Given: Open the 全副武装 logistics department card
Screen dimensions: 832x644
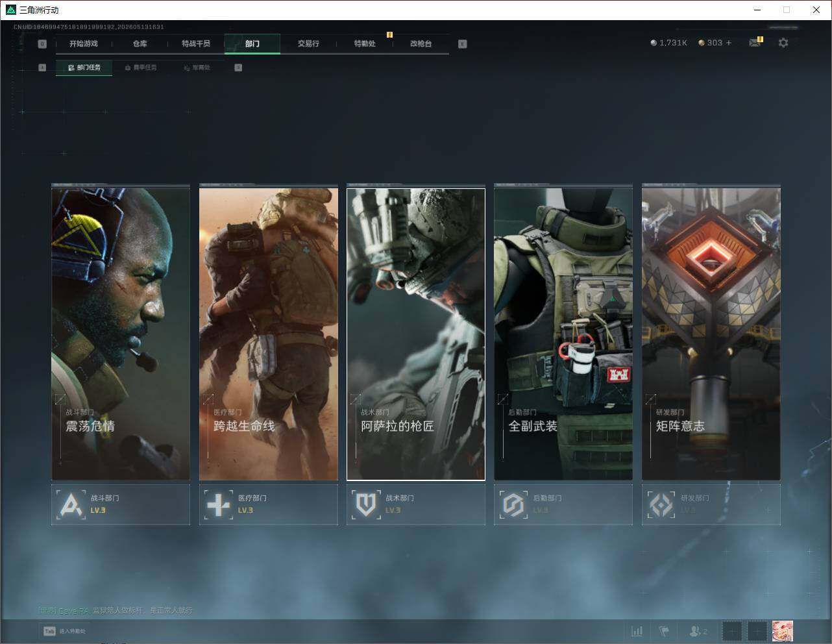Looking at the screenshot, I should (x=563, y=334).
